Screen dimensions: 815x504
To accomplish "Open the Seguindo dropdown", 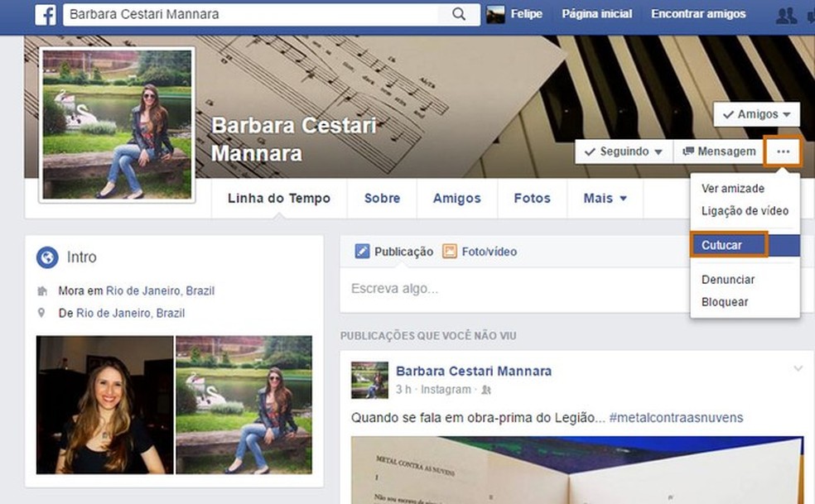I will 624,151.
